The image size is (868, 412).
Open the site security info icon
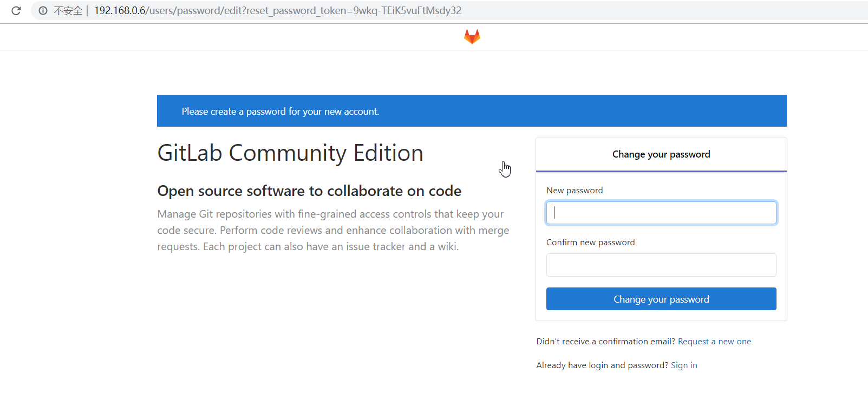pos(43,10)
